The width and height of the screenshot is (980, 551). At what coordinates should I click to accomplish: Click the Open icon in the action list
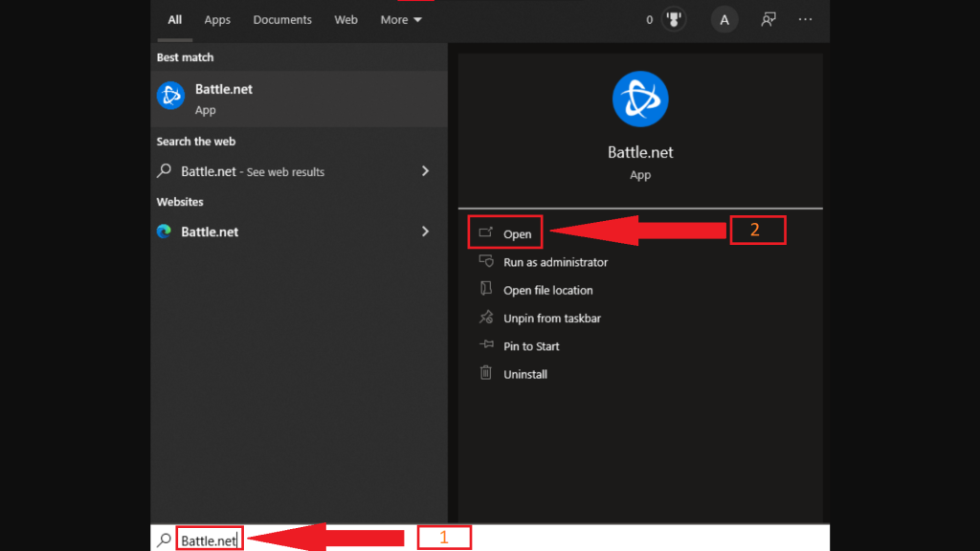pos(485,232)
